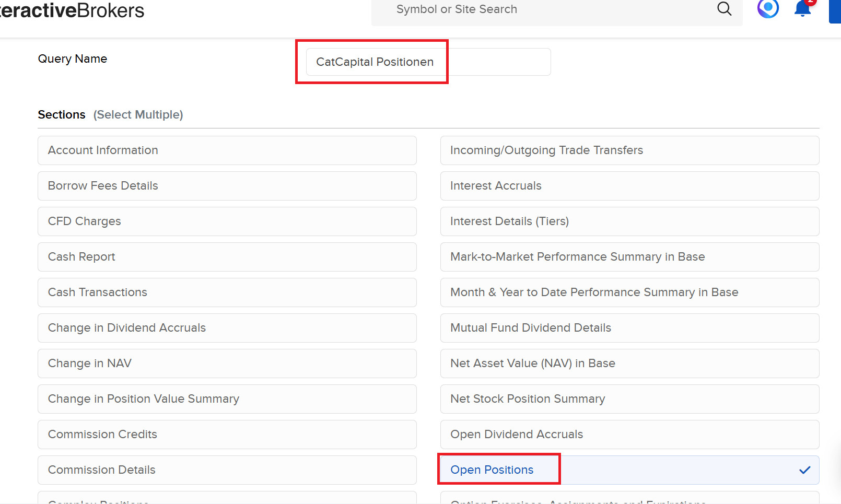The image size is (841, 504).
Task: Toggle Net Stock Position Summary
Action: pyautogui.click(x=629, y=399)
